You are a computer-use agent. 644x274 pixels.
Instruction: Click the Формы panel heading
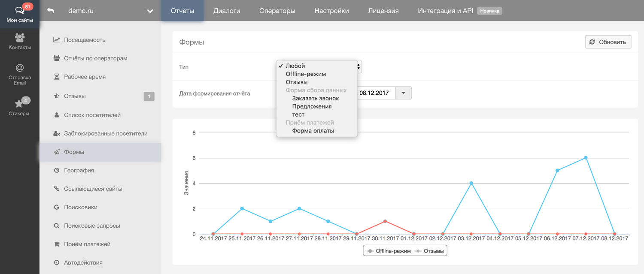pyautogui.click(x=191, y=42)
